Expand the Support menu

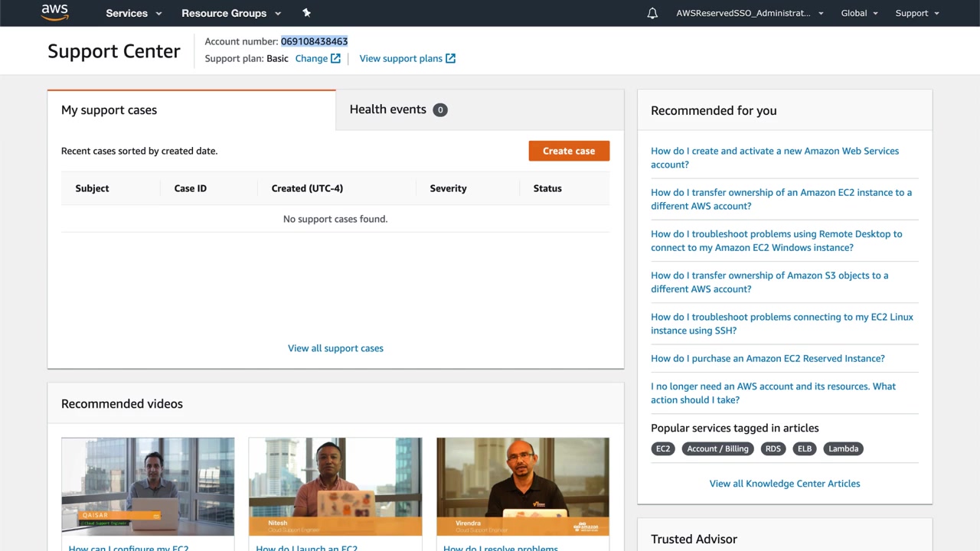(917, 13)
